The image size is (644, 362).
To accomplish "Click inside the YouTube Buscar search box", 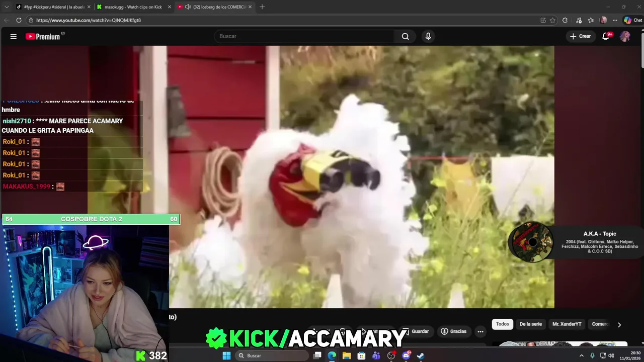I will [x=304, y=36].
